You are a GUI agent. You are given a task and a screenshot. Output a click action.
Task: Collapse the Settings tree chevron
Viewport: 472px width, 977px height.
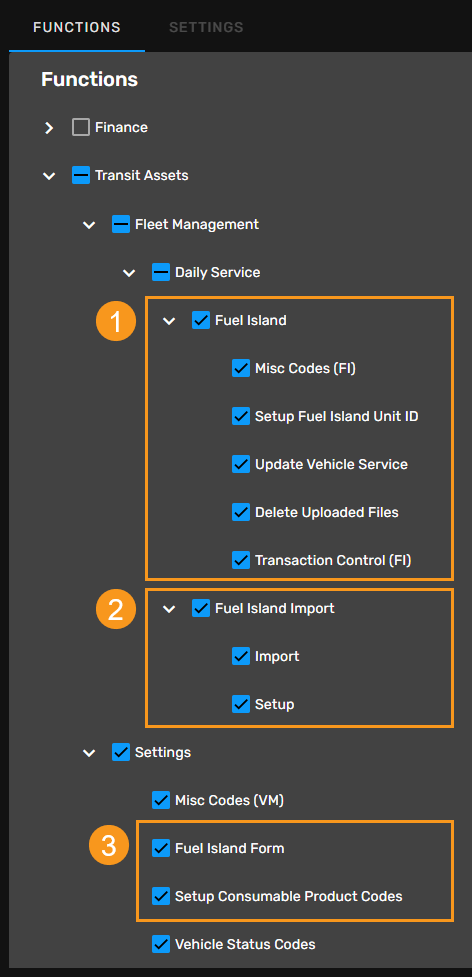tap(89, 753)
